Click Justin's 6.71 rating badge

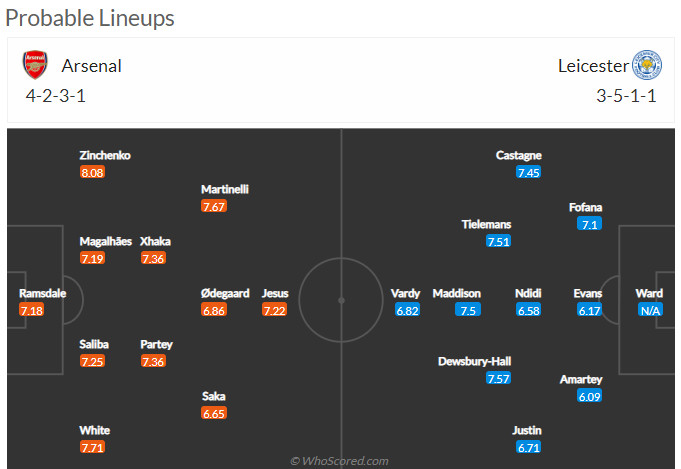[x=529, y=447]
